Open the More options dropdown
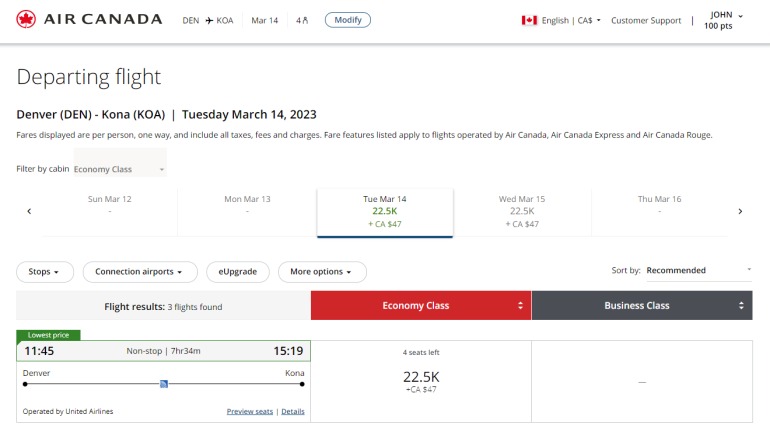The image size is (770, 425). pos(322,271)
